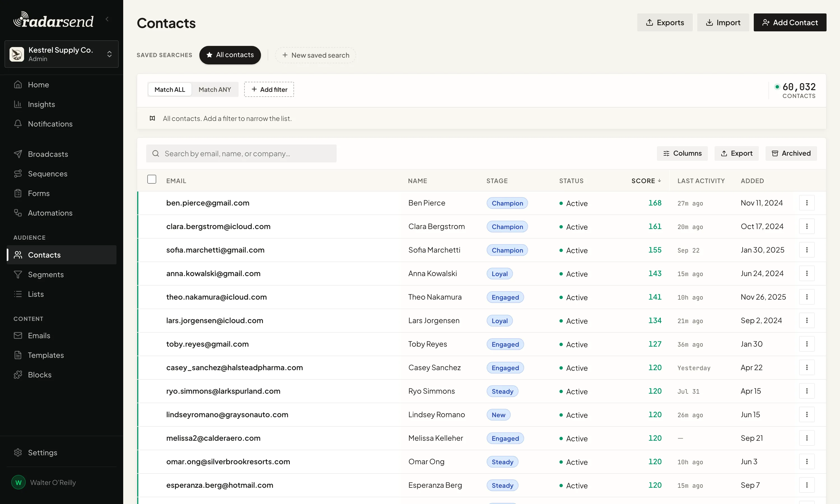The image size is (840, 504).
Task: Open the row menu for Clara Bergstrom
Action: coord(807,227)
